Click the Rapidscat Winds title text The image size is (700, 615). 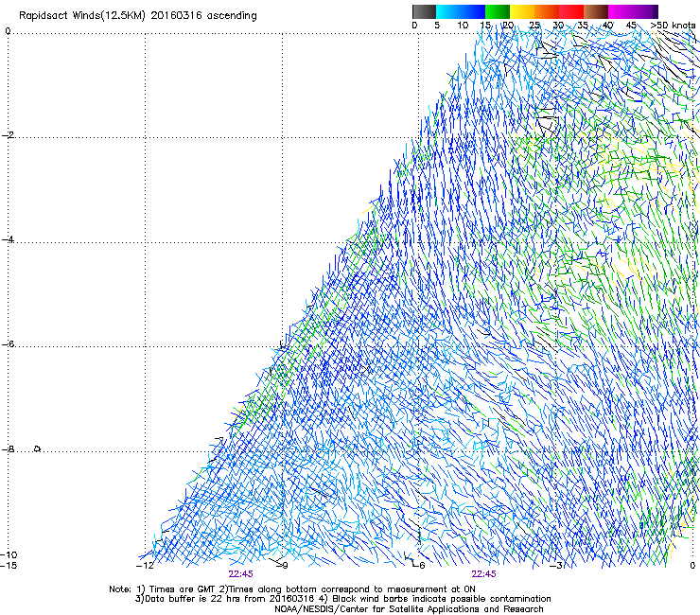[x=138, y=16]
